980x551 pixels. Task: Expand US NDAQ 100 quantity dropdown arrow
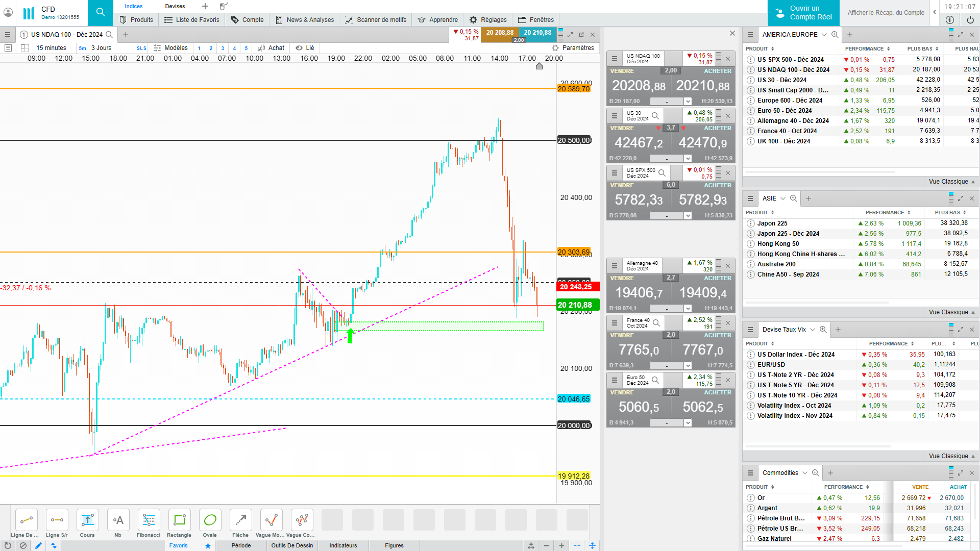(x=688, y=102)
